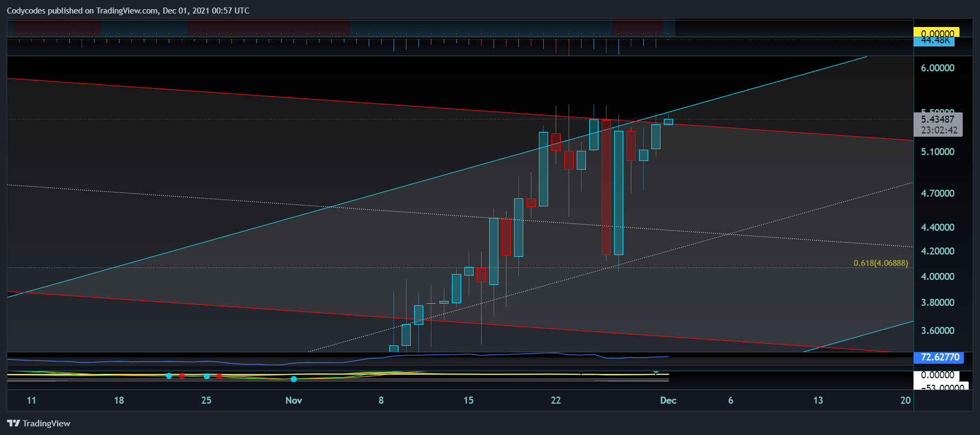Click the 3.60000 price axis label
980x435 pixels.
click(x=937, y=331)
